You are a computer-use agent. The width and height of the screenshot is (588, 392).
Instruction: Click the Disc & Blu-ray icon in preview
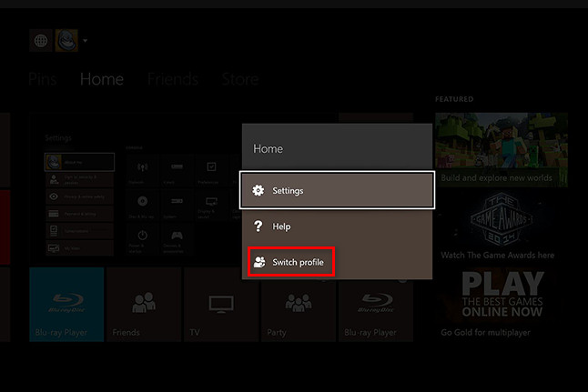pos(143,201)
